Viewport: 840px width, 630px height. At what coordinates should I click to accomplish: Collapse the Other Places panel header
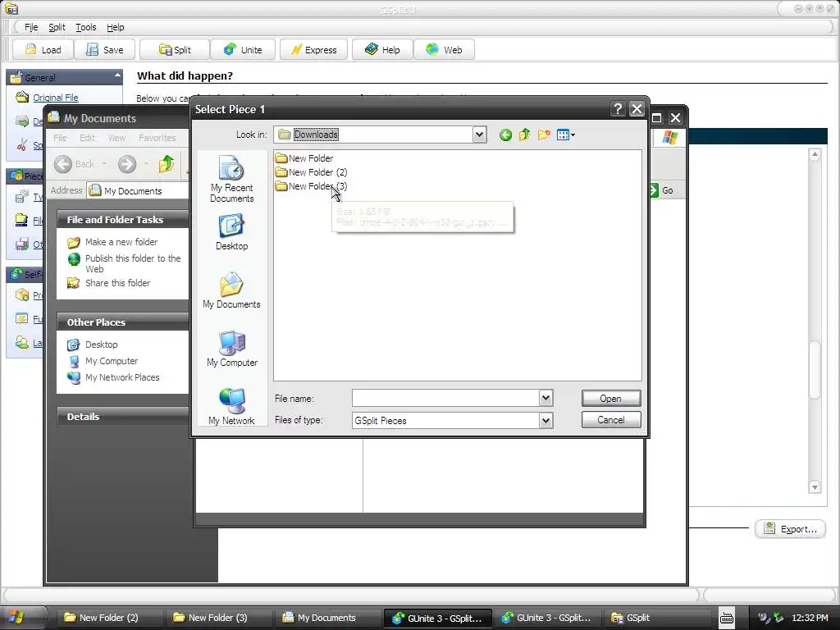pos(123,322)
